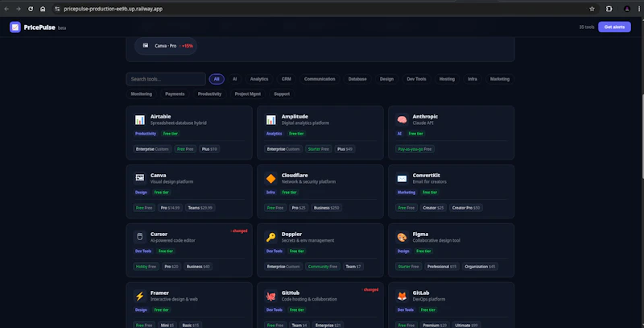Click Doppler's Community Free plan badge

coord(323,267)
